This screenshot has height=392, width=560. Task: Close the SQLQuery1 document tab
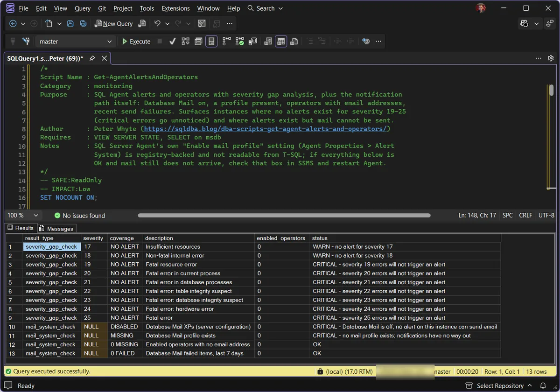(104, 58)
